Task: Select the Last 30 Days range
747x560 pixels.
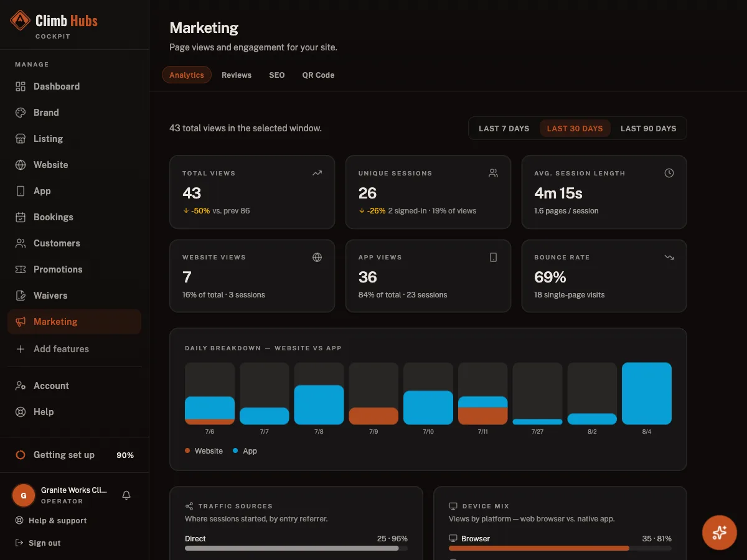Action: tap(575, 128)
